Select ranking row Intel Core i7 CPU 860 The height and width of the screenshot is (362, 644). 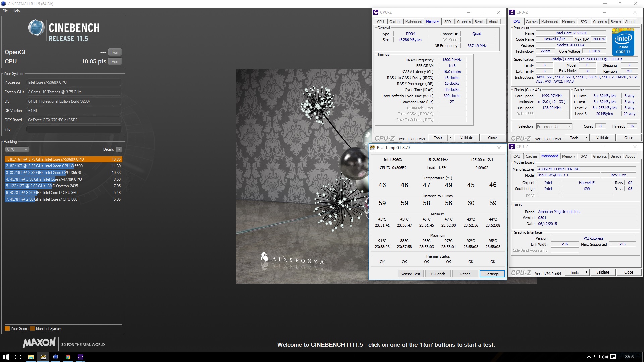(x=63, y=199)
